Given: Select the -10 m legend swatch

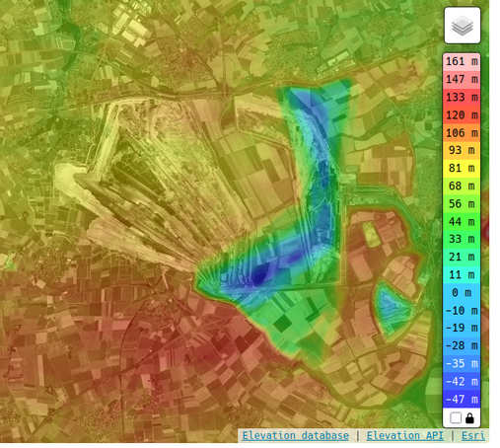Looking at the screenshot, I should [x=462, y=311].
